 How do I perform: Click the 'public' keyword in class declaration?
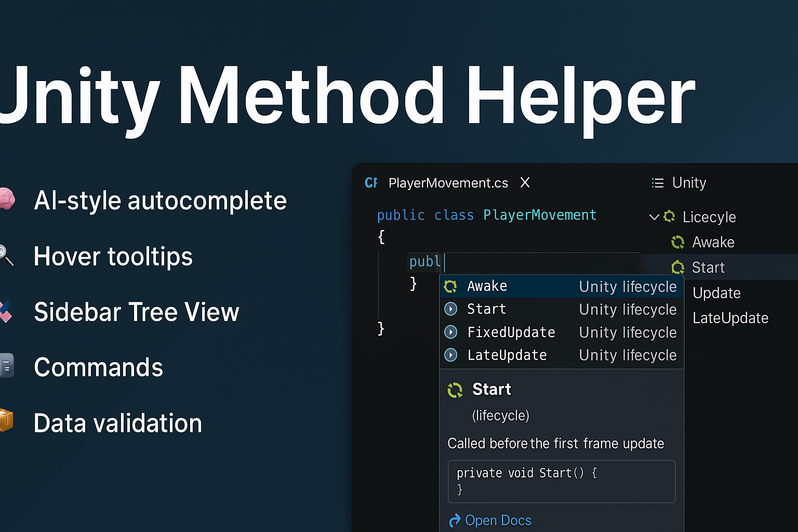tap(401, 215)
